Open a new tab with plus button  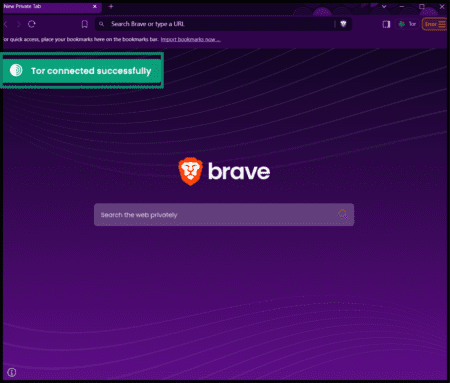tap(111, 6)
